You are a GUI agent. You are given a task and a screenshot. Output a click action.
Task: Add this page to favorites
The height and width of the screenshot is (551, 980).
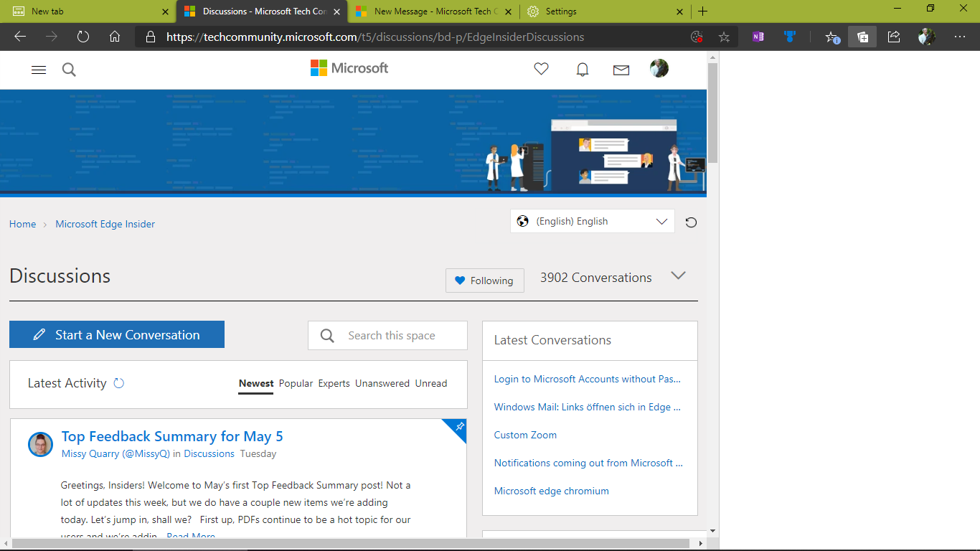click(725, 37)
